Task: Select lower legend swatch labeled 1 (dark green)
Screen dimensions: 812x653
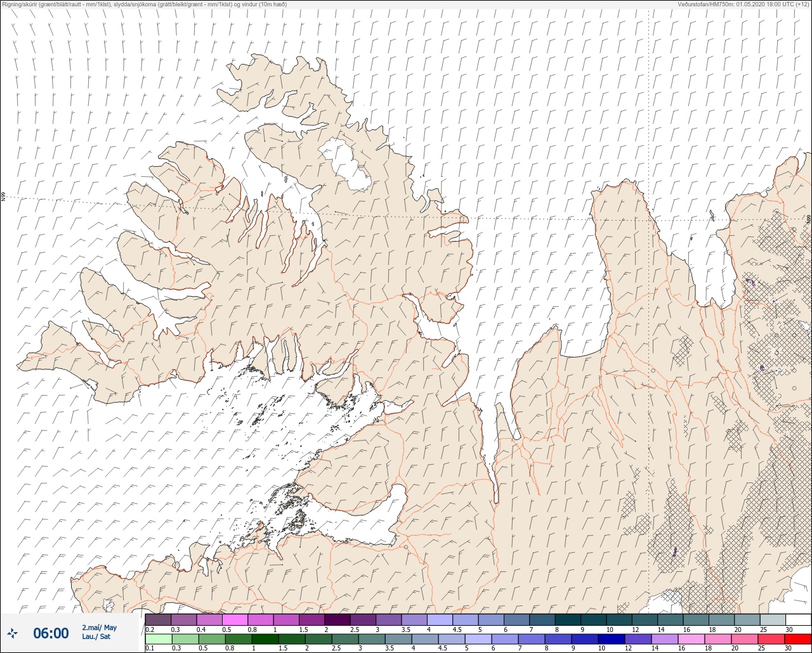Action: click(x=265, y=638)
